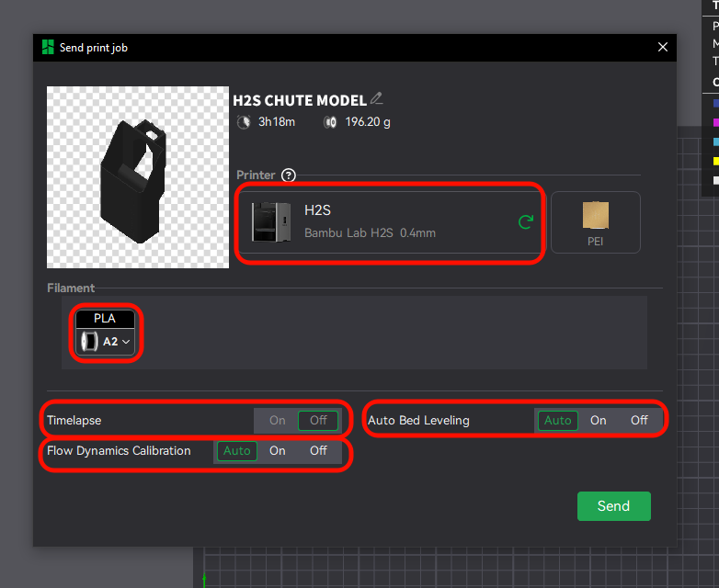The width and height of the screenshot is (719, 588).
Task: Click the Bambu Lab H2S 0.4mm text
Action: click(x=370, y=232)
